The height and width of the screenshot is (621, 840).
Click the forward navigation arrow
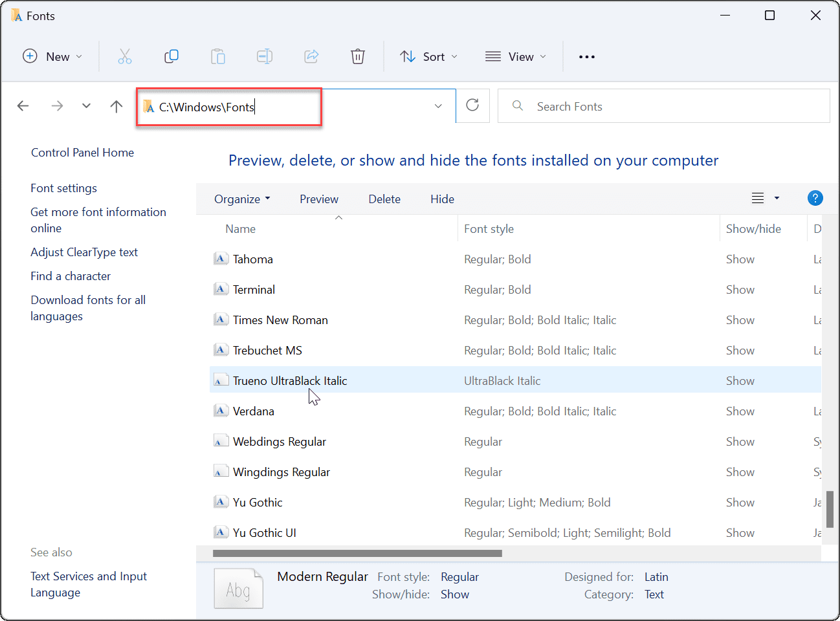(x=57, y=105)
